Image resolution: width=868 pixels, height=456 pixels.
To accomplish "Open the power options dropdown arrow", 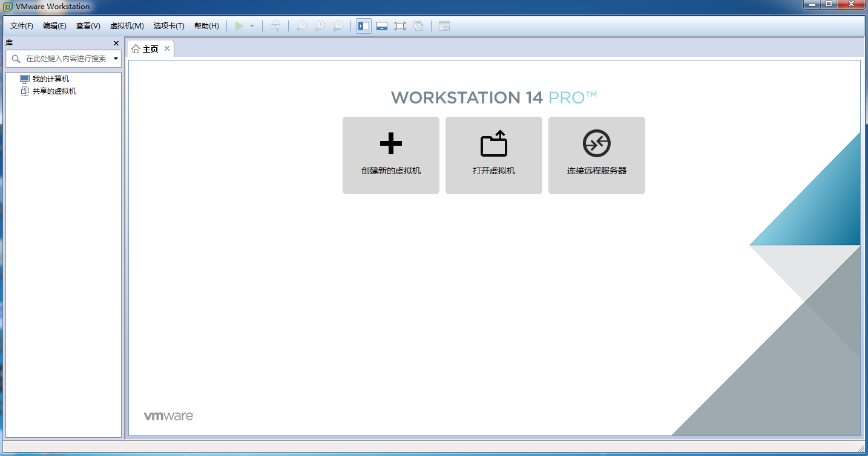I will pos(252,26).
